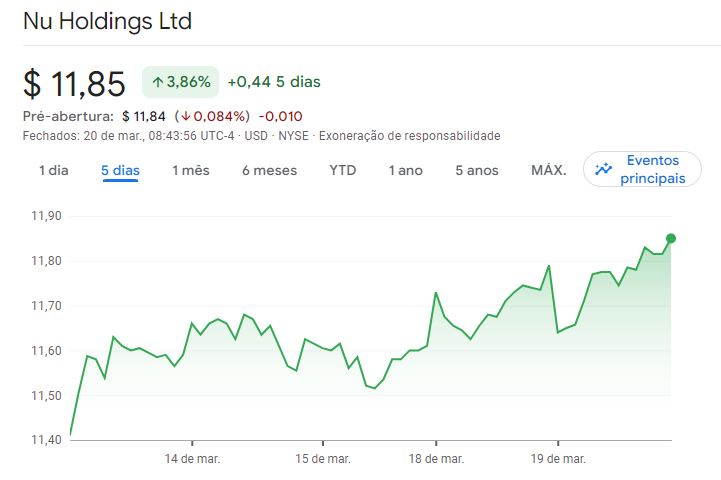The image size is (721, 480).
Task: Choose the 5 anos time range
Action: pyautogui.click(x=477, y=171)
